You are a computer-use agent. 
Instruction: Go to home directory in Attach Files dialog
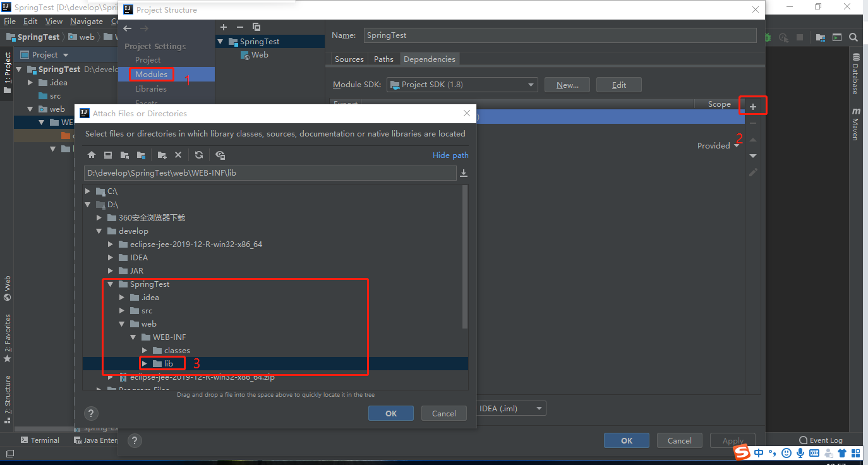click(x=92, y=155)
